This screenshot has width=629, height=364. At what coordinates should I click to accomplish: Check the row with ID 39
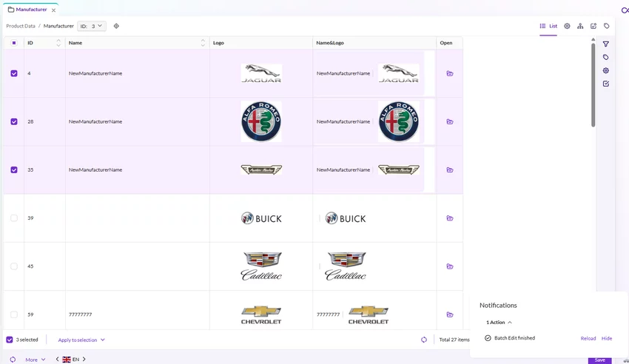[x=14, y=218]
